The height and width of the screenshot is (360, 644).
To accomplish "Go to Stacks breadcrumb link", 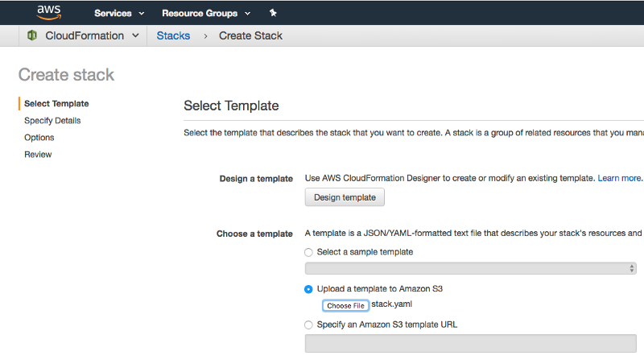I will [x=173, y=35].
